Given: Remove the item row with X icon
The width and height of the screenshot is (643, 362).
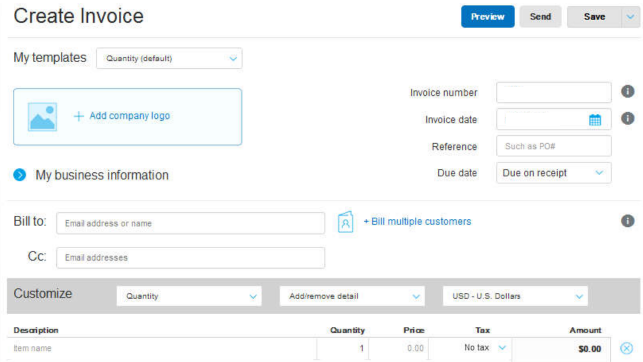Looking at the screenshot, I should pyautogui.click(x=626, y=348).
